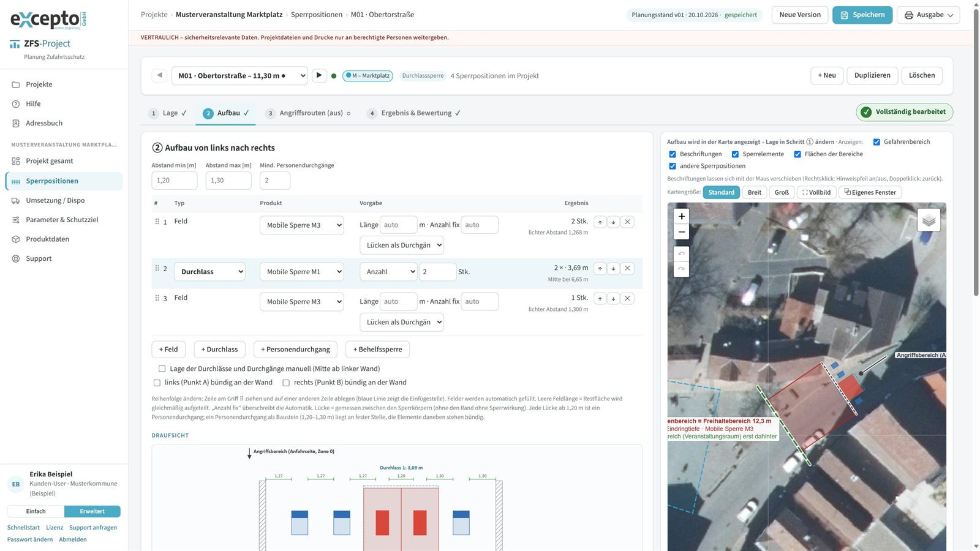Open the map layers icon

point(929,220)
